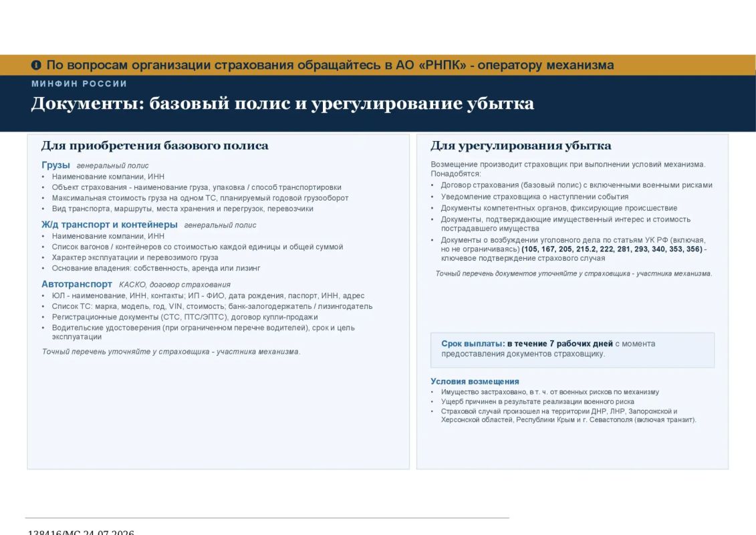
Task: Click 'Список ТС: марка, модель, год' bullet
Action: 212,306
